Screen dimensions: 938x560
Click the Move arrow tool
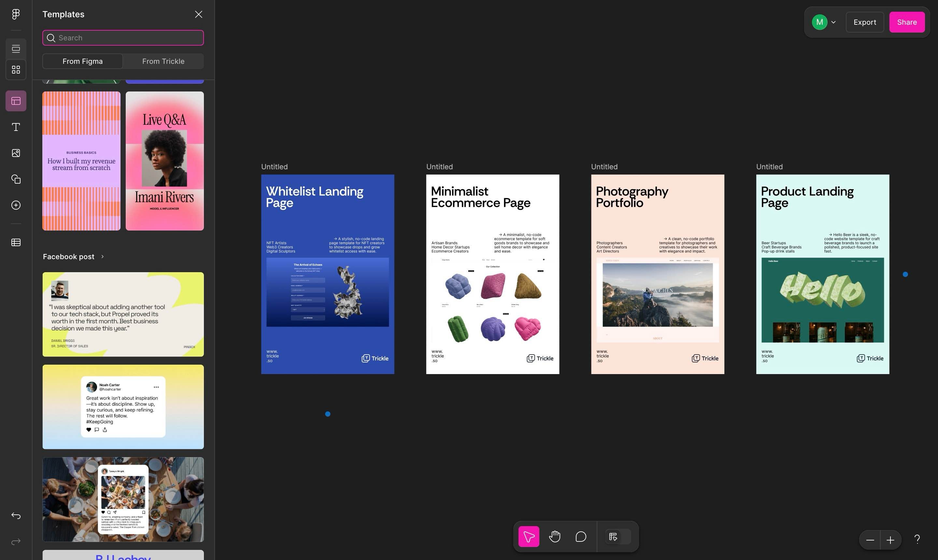(x=529, y=536)
